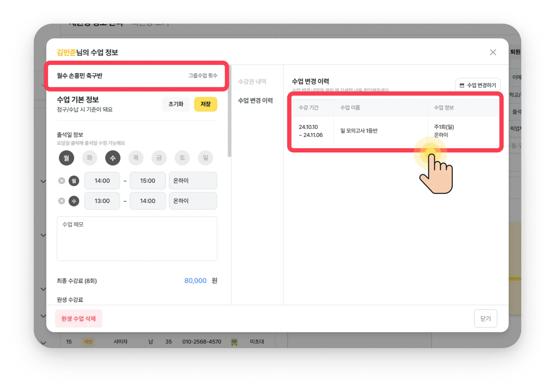The height and width of the screenshot is (392, 555).
Task: Click into the 수업 메모 text area
Action: click(x=137, y=239)
